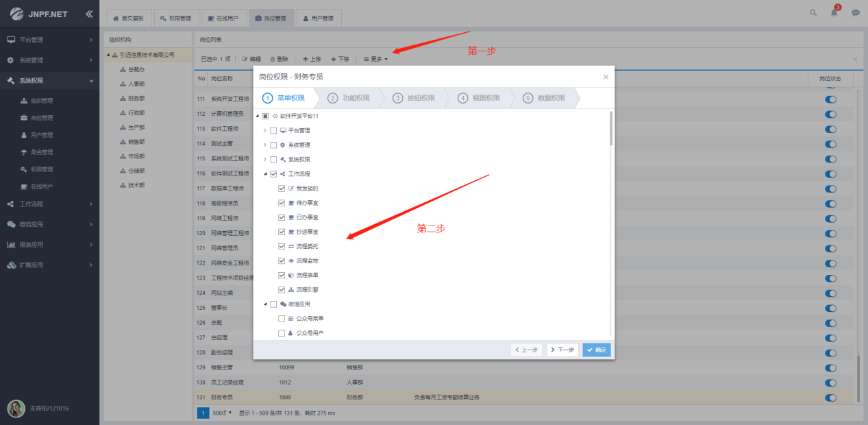Switch to the 首页展板 tab

click(x=128, y=19)
